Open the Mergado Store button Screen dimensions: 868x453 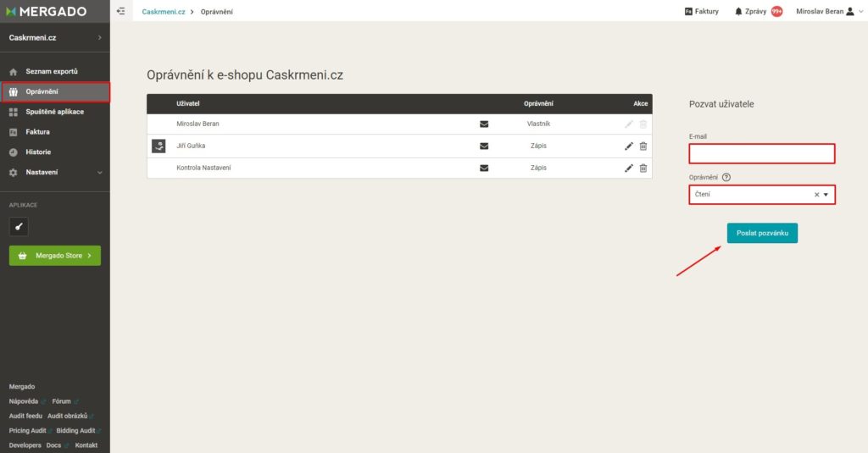click(x=55, y=256)
